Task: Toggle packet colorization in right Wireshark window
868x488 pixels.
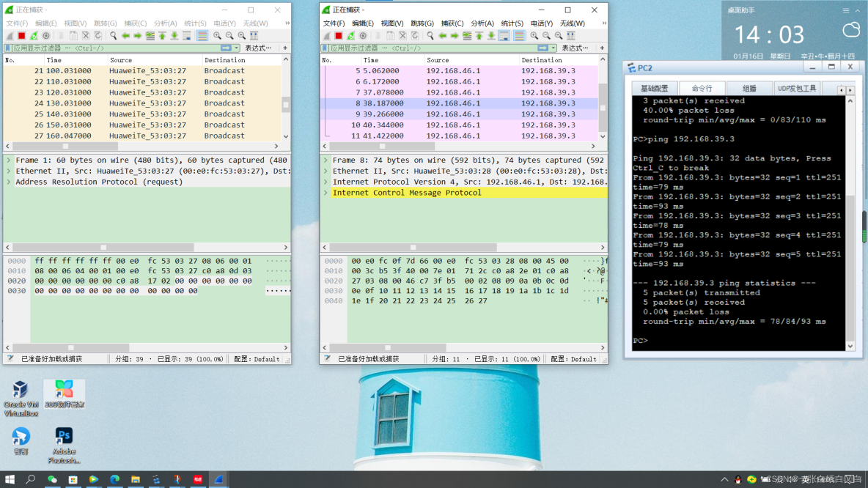Action: coord(519,35)
